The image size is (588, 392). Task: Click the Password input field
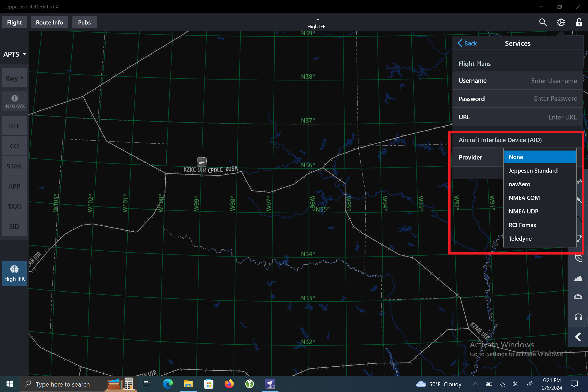tap(517, 99)
